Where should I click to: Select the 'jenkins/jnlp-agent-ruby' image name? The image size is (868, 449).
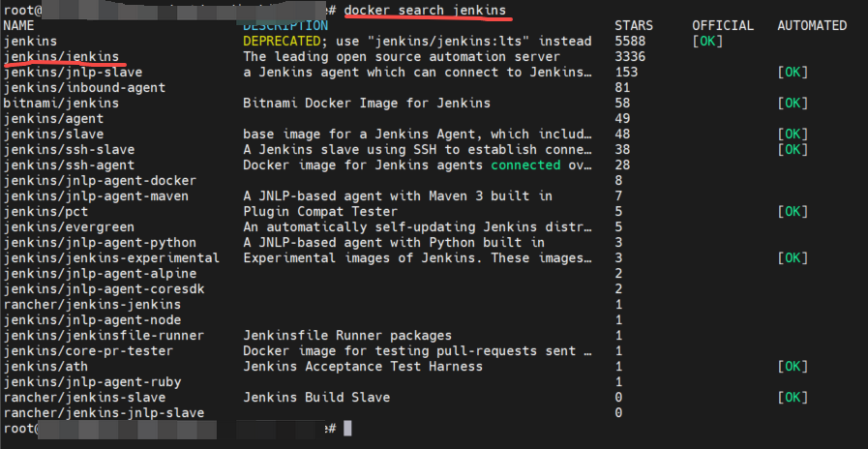[92, 382]
